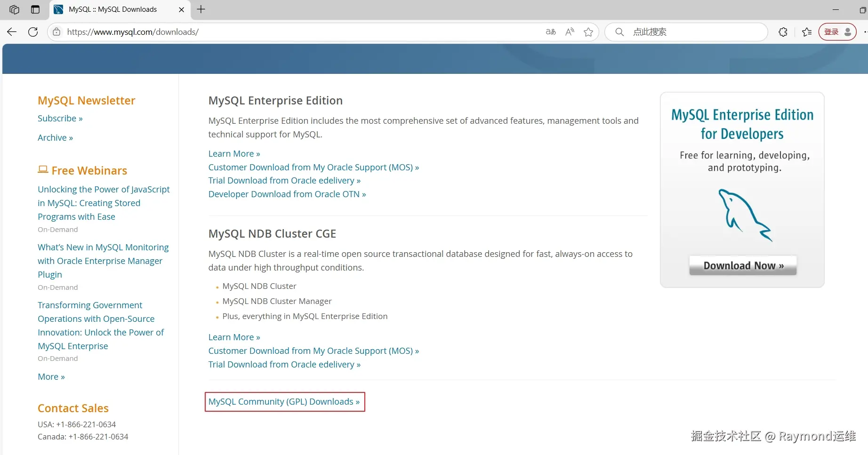
Task: View site information lock icon
Action: click(56, 32)
